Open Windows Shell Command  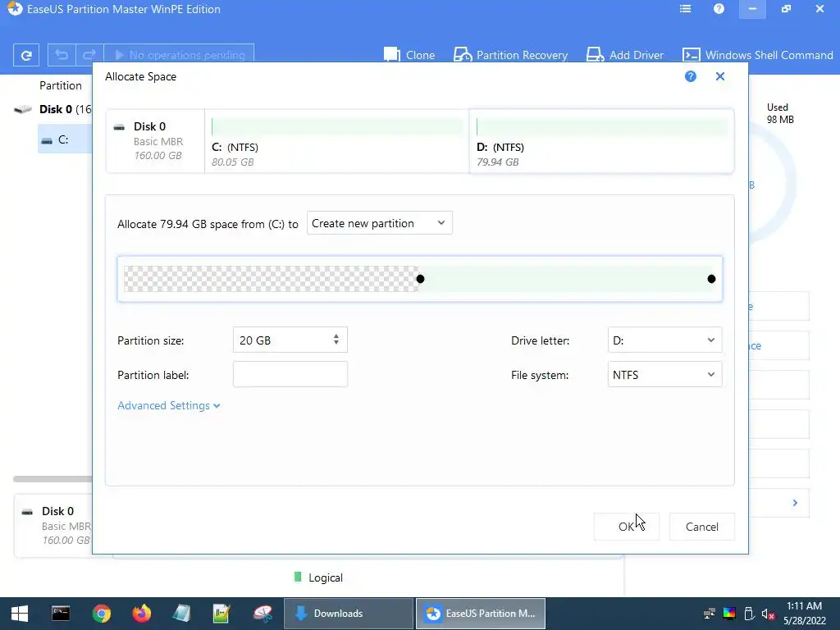click(x=757, y=55)
